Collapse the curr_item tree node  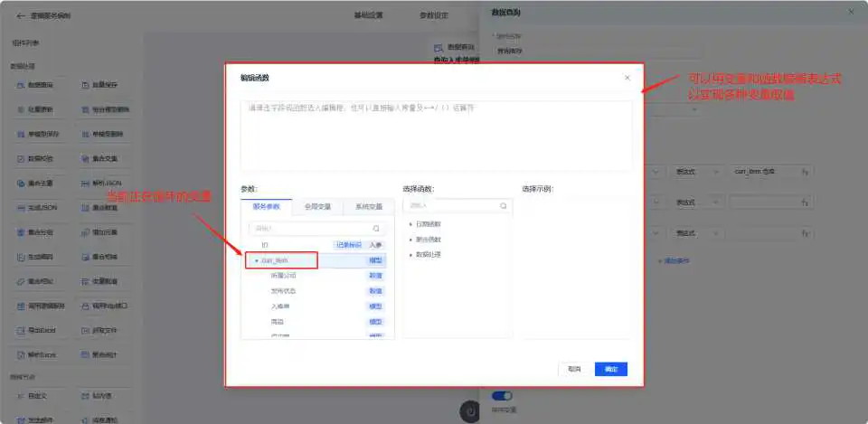(x=256, y=260)
